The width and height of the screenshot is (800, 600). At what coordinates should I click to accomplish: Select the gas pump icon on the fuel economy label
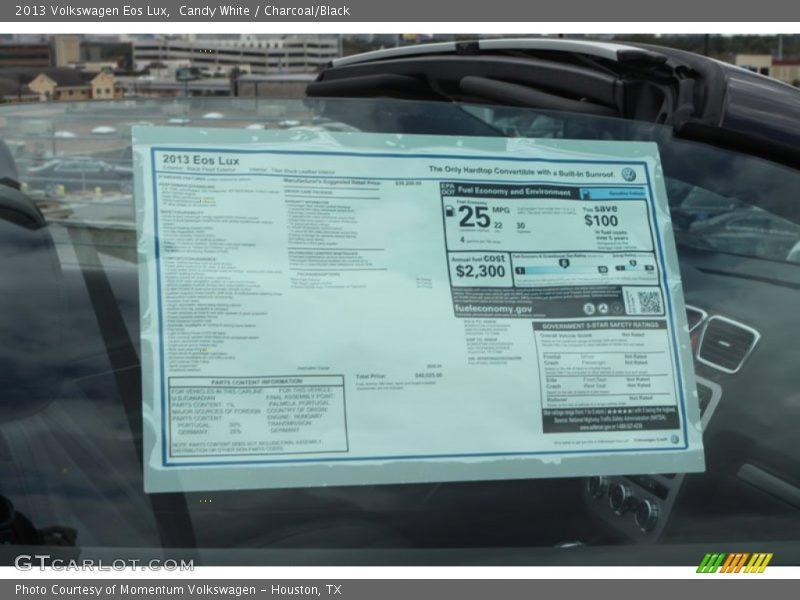pos(450,211)
